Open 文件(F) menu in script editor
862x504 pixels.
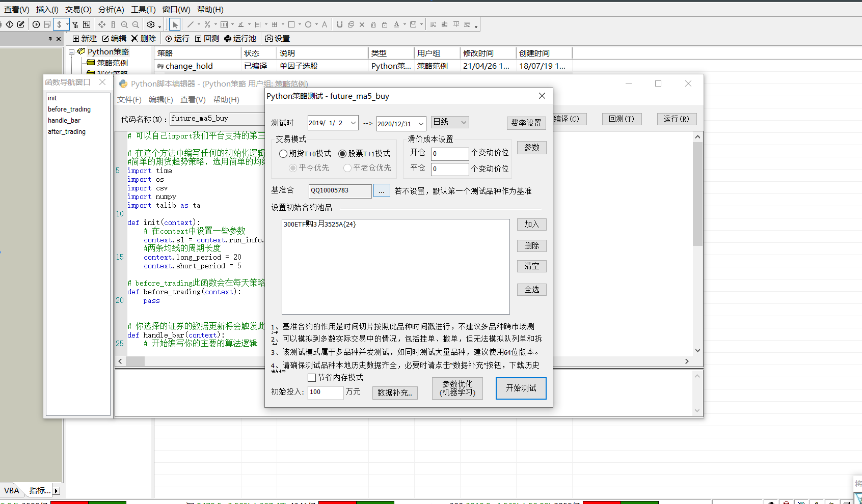[129, 100]
